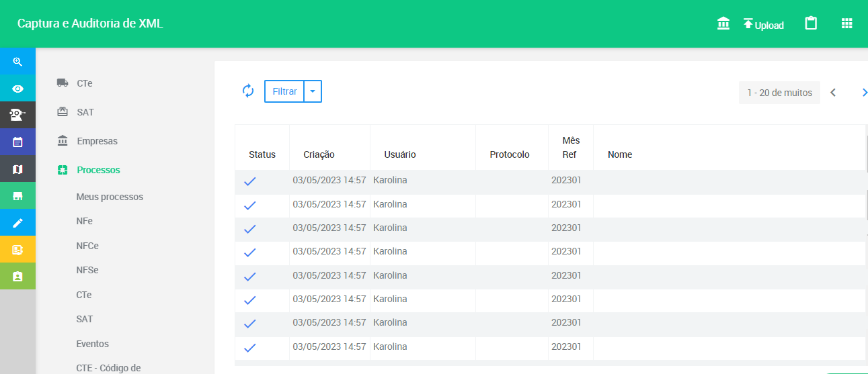Viewport: 868px width, 374px height.
Task: Click the Nome column header
Action: click(x=620, y=154)
